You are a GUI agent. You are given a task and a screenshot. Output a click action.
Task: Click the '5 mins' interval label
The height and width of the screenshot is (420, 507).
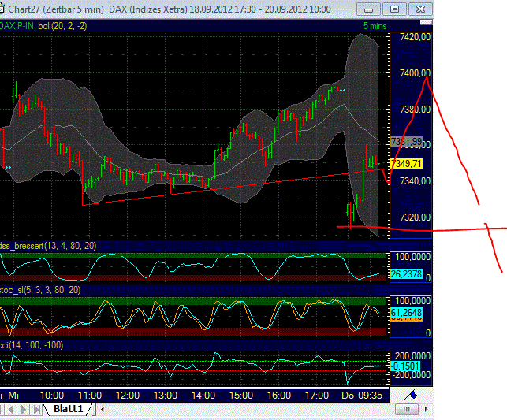(375, 26)
